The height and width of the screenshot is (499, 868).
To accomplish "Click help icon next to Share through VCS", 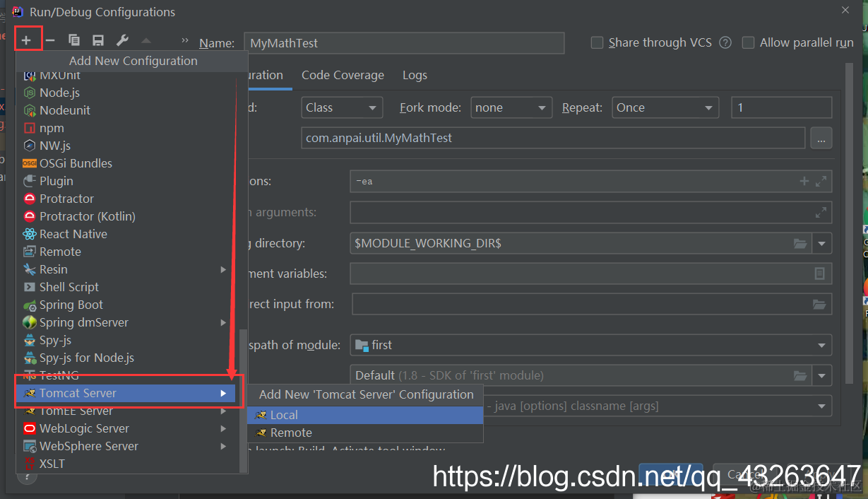I will [x=725, y=42].
